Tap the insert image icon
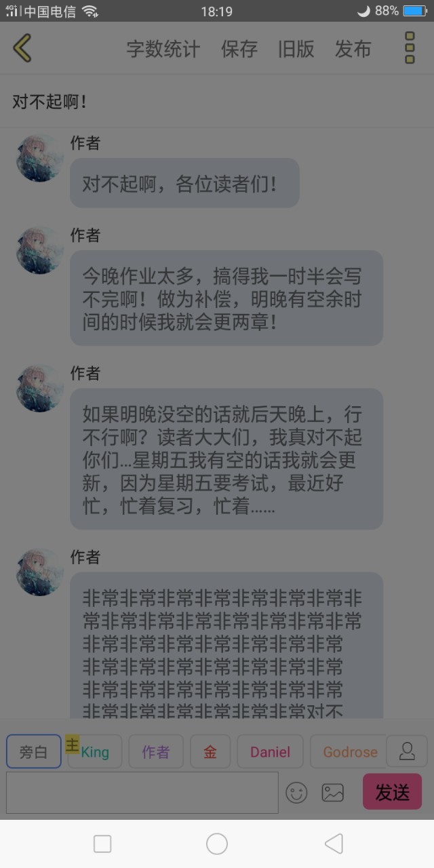 tap(333, 792)
